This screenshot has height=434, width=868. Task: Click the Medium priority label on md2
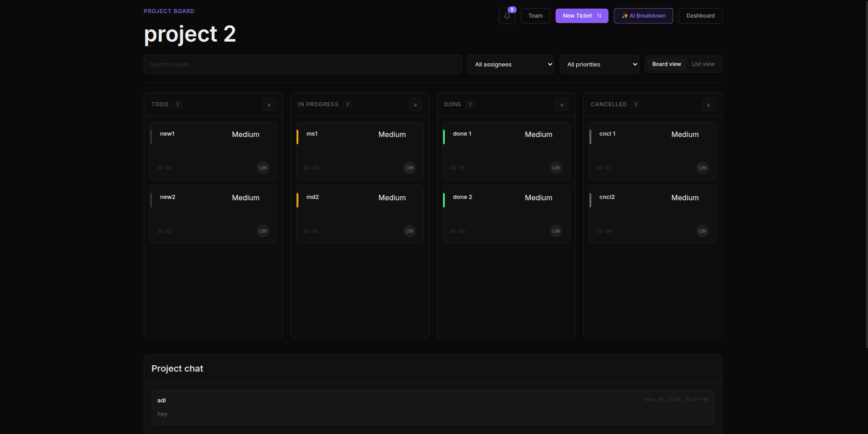[x=392, y=198]
